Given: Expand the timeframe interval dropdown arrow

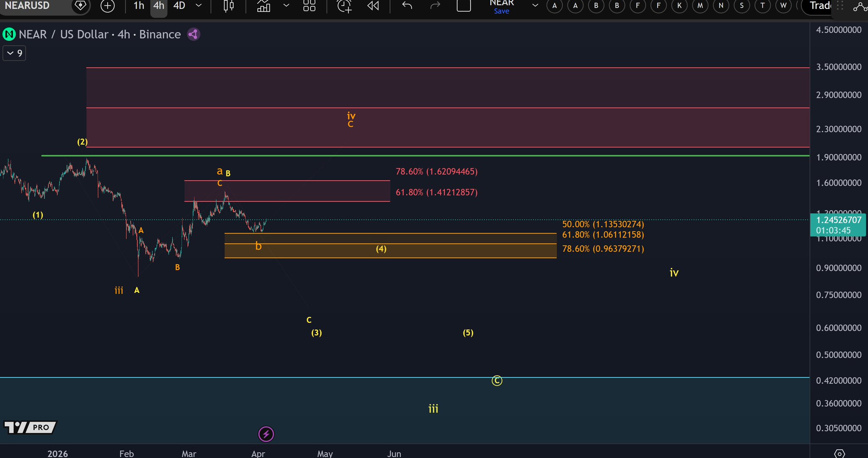Looking at the screenshot, I should 198,6.
